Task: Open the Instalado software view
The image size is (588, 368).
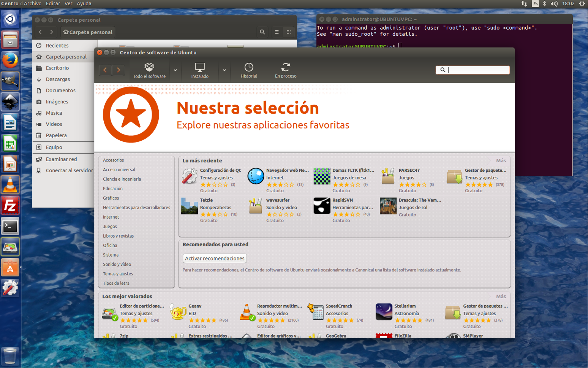Action: pyautogui.click(x=200, y=70)
